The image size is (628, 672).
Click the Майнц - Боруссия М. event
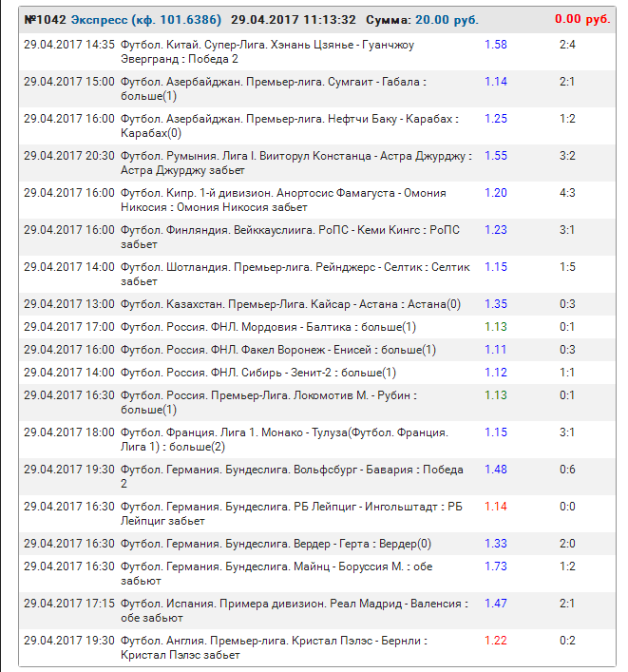click(276, 574)
